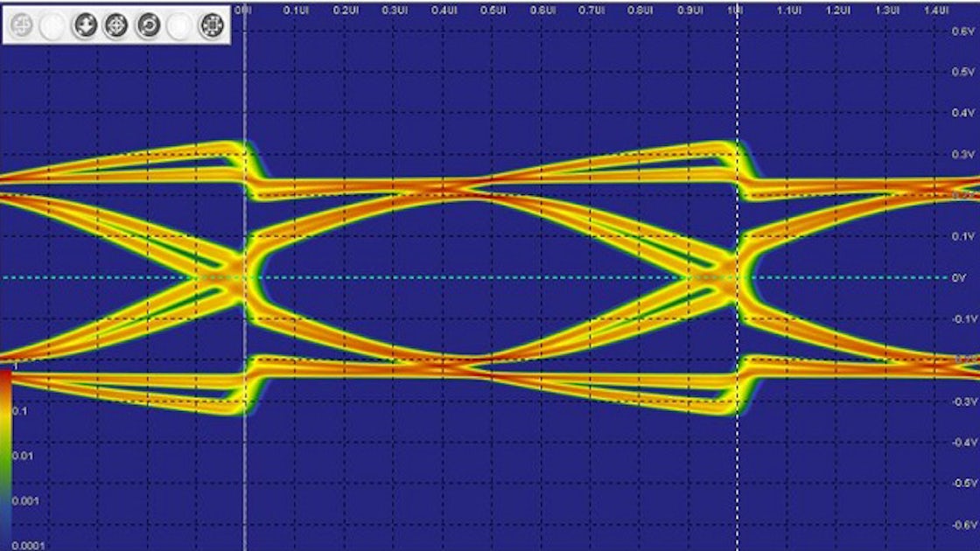Activate the diamond crosshair centering tool

point(115,24)
